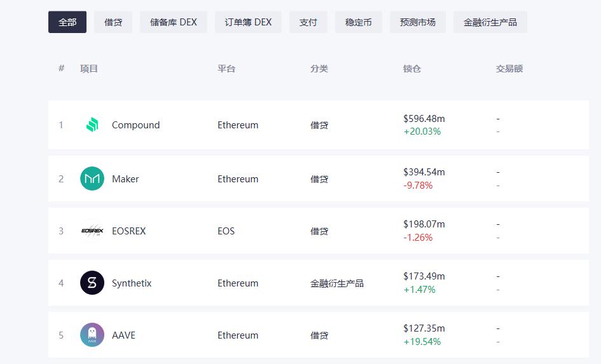This screenshot has height=364, width=601.
Task: Click the Synthetix logo icon
Action: pos(92,283)
